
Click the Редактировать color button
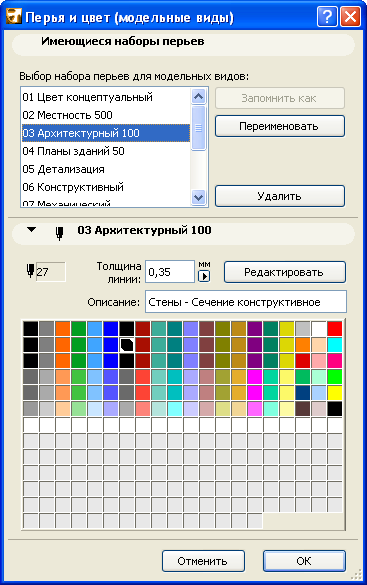pyautogui.click(x=285, y=272)
